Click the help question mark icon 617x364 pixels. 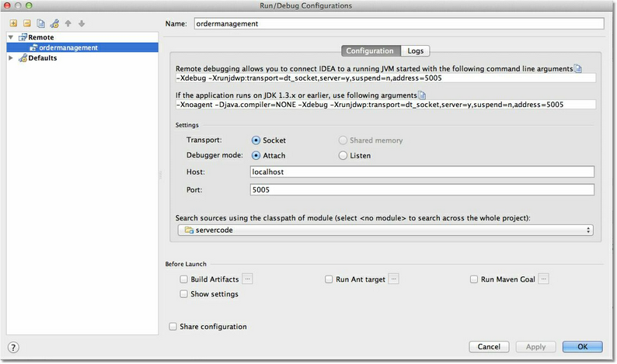pos(13,347)
